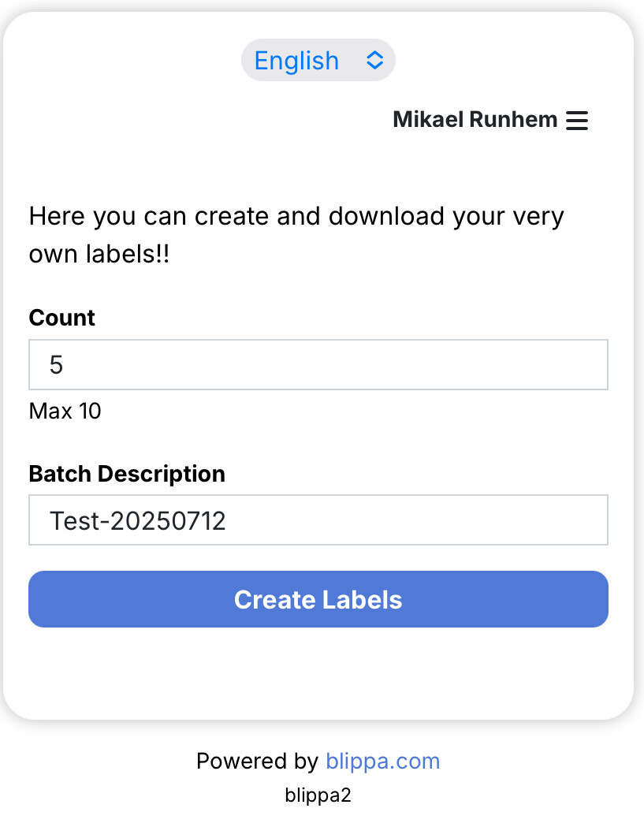Click the Count field label

coord(61,318)
